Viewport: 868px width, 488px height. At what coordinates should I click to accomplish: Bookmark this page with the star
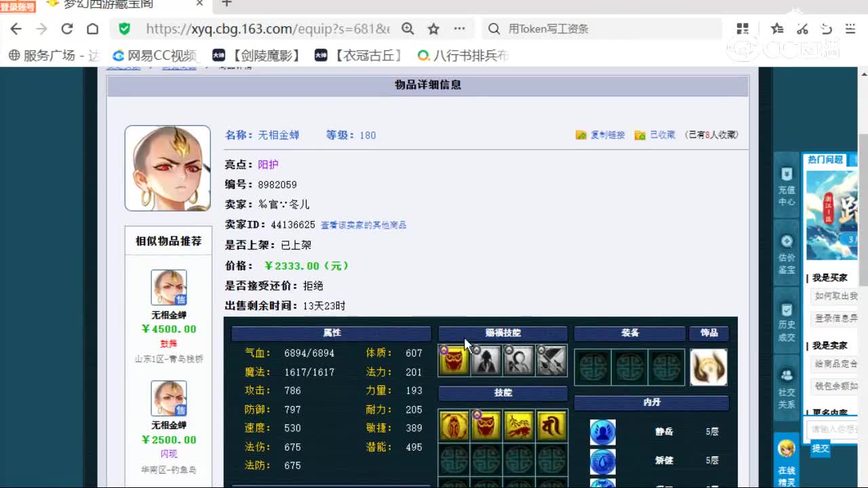pyautogui.click(x=433, y=28)
